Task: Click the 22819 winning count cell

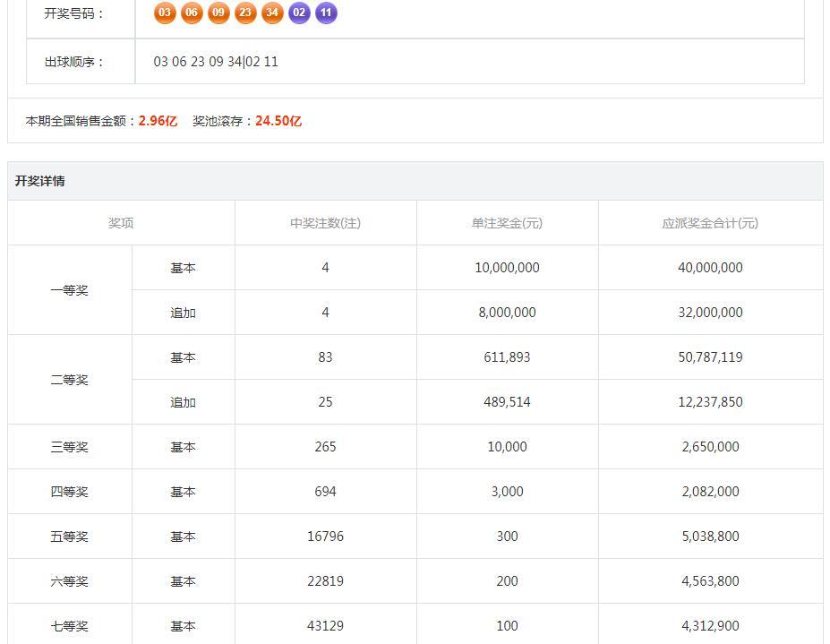Action: coord(326,581)
